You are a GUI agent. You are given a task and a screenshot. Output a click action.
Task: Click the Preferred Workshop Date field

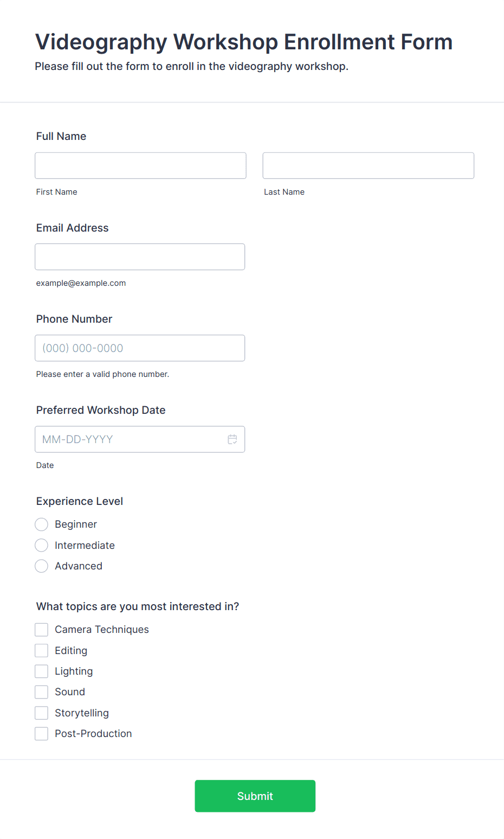[140, 439]
